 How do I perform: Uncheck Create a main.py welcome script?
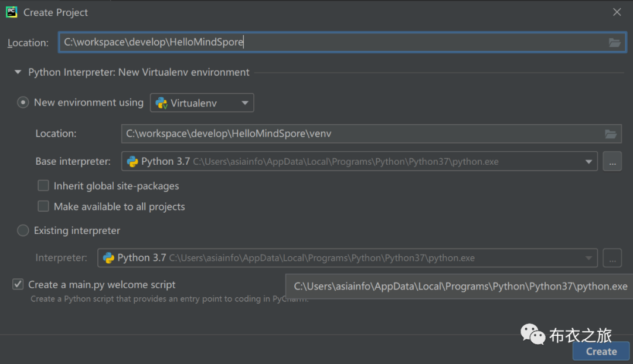[18, 284]
